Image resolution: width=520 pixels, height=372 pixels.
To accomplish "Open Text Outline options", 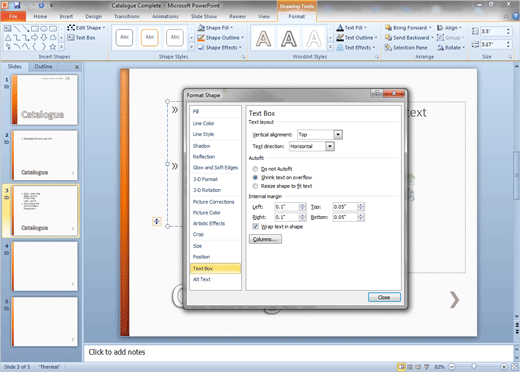I will [x=357, y=38].
